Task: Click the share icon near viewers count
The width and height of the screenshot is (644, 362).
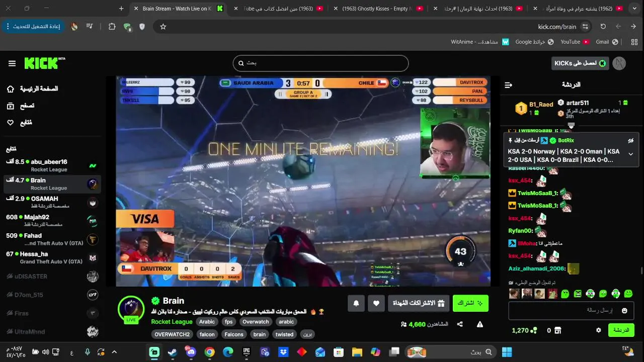Action: coord(460,324)
